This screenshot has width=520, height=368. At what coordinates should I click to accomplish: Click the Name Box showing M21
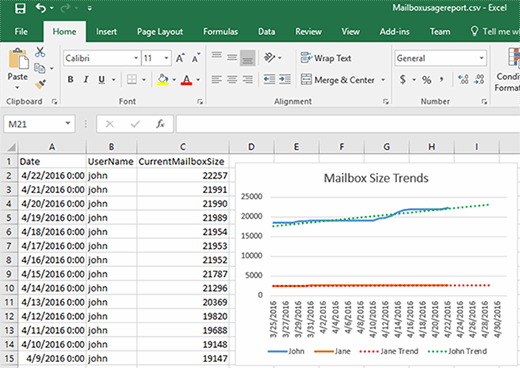click(39, 124)
